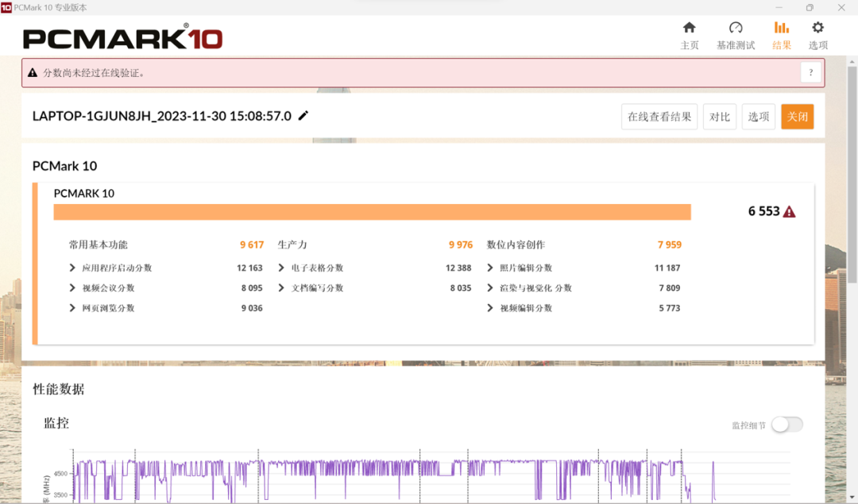The width and height of the screenshot is (858, 504).
Task: Click the 选项 button next to 对比
Action: (x=759, y=117)
